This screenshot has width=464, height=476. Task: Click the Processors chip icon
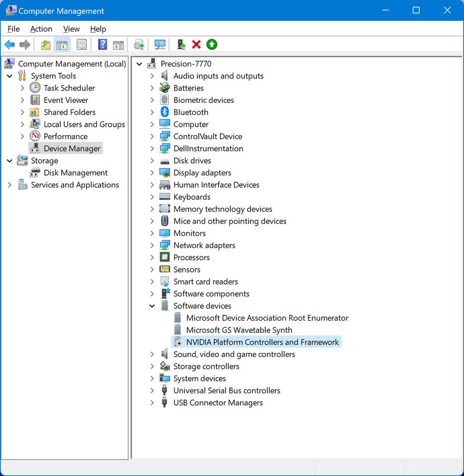165,258
